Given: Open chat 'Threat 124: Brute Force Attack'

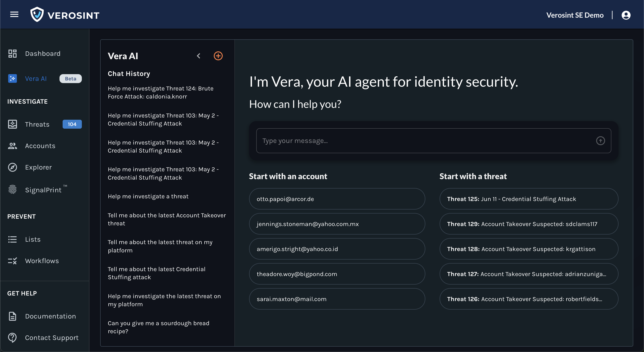Looking at the screenshot, I should tap(161, 92).
